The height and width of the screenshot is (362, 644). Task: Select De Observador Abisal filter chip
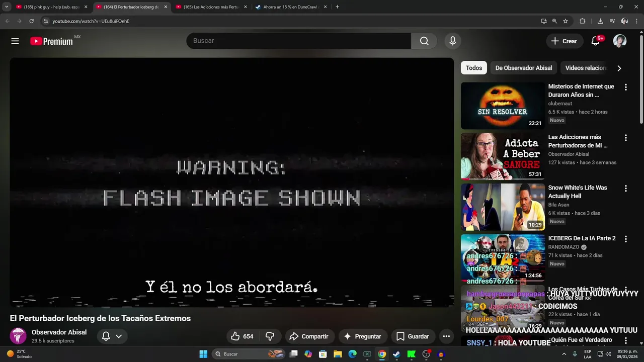point(524,68)
